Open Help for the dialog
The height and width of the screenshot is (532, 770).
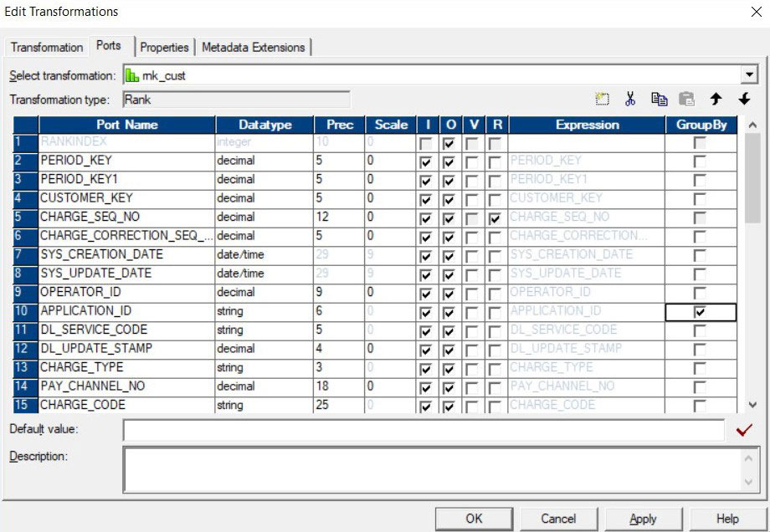pos(727,519)
